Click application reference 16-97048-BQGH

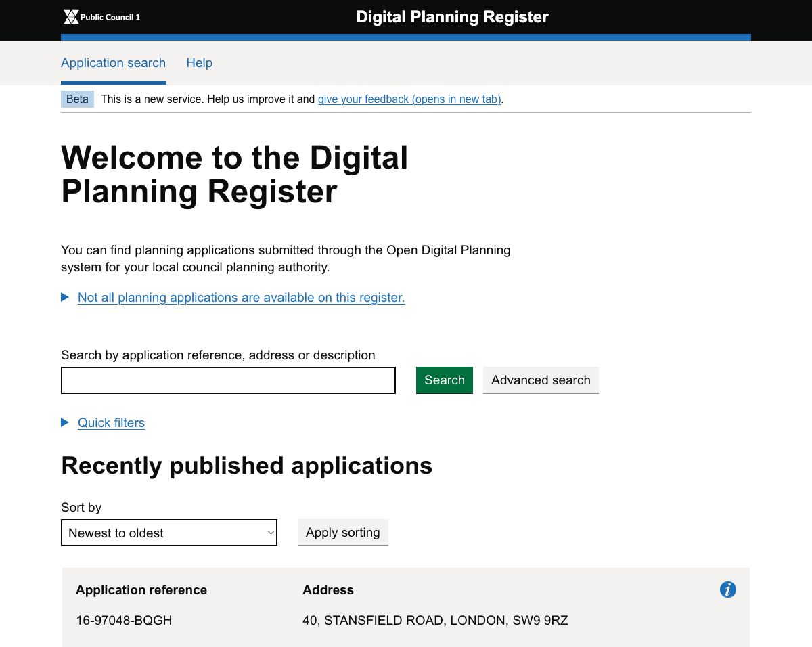[x=125, y=620]
